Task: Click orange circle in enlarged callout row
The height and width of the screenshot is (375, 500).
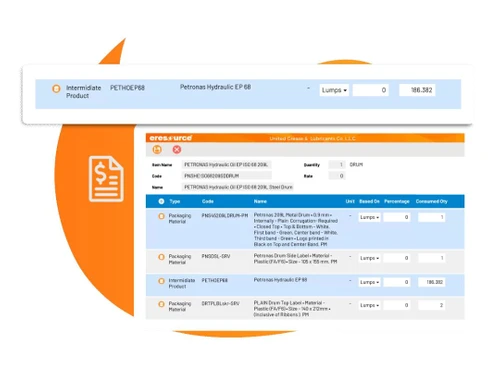Action: coord(56,89)
